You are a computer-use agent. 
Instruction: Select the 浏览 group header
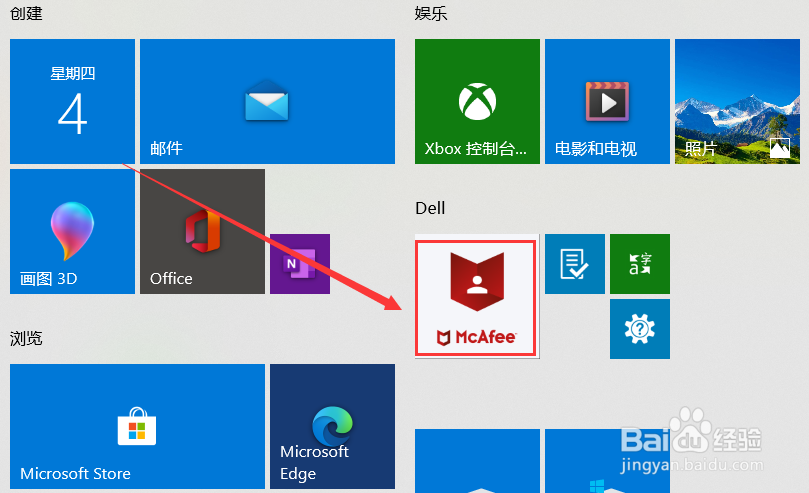point(26,339)
